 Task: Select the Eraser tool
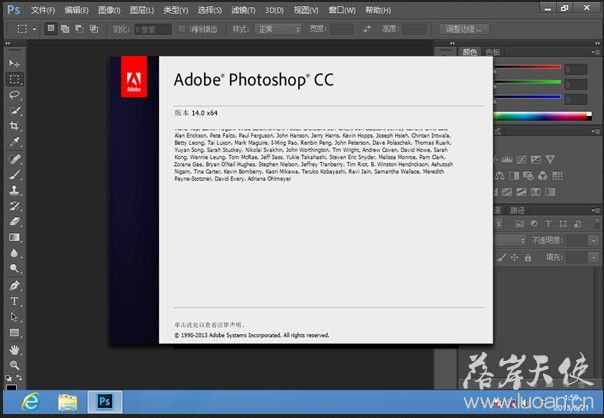point(15,221)
